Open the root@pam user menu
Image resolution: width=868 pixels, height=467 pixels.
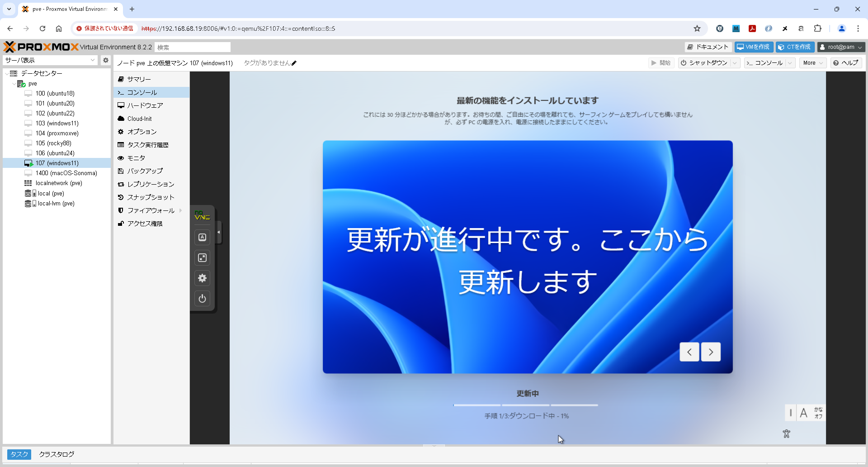click(841, 47)
